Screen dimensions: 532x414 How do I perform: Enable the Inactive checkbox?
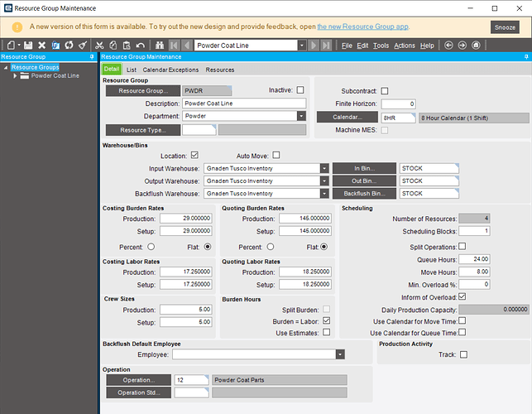pos(300,89)
